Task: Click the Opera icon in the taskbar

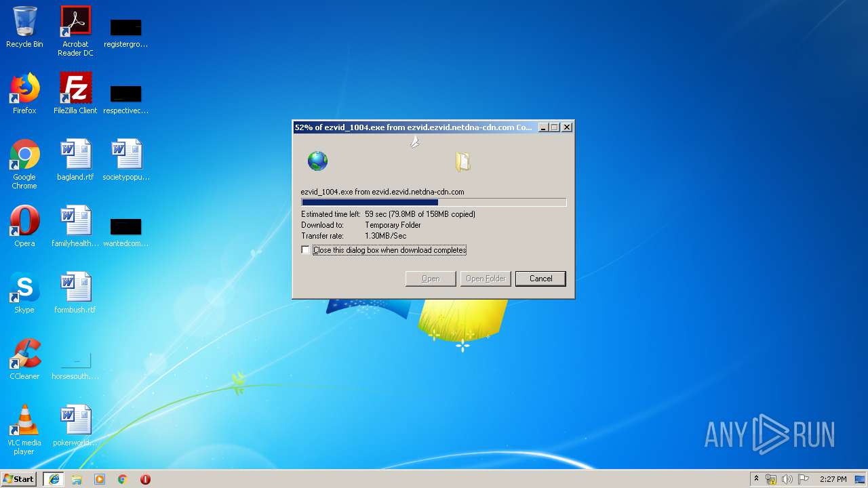Action: (145, 479)
